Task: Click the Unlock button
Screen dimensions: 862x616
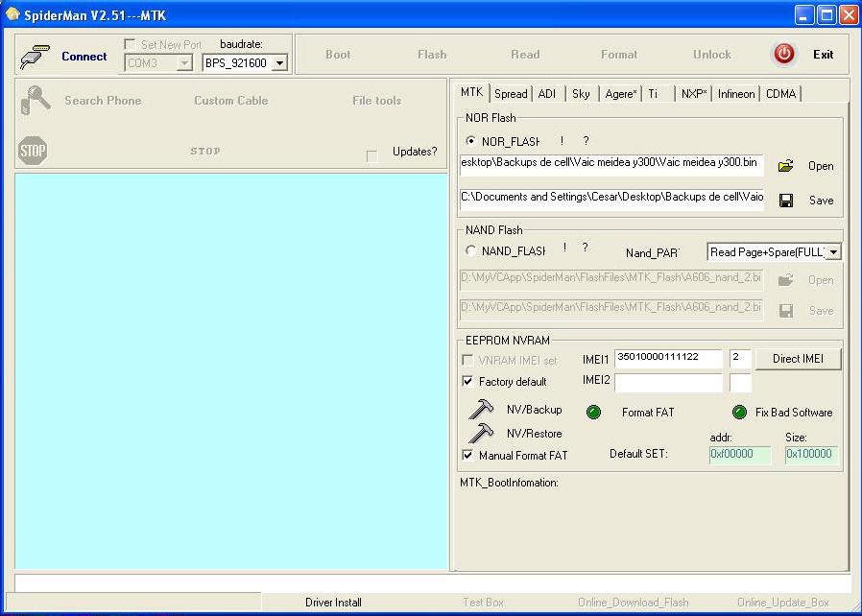Action: pos(712,55)
